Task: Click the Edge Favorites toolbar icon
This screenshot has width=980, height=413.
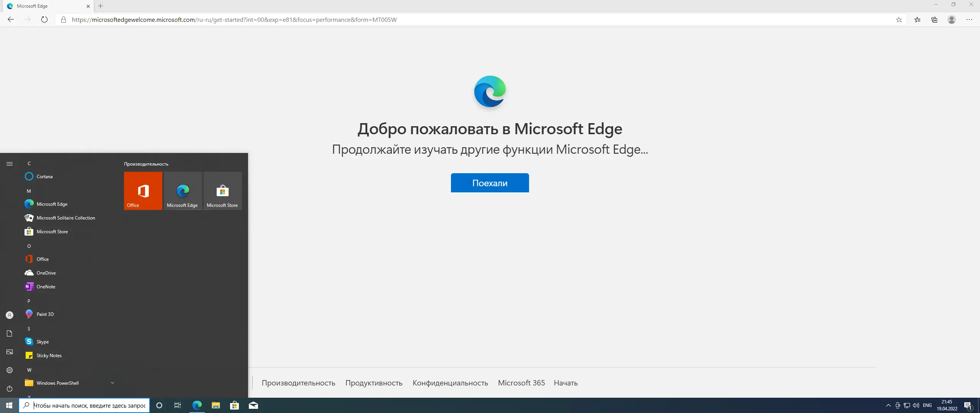Action: click(917, 20)
